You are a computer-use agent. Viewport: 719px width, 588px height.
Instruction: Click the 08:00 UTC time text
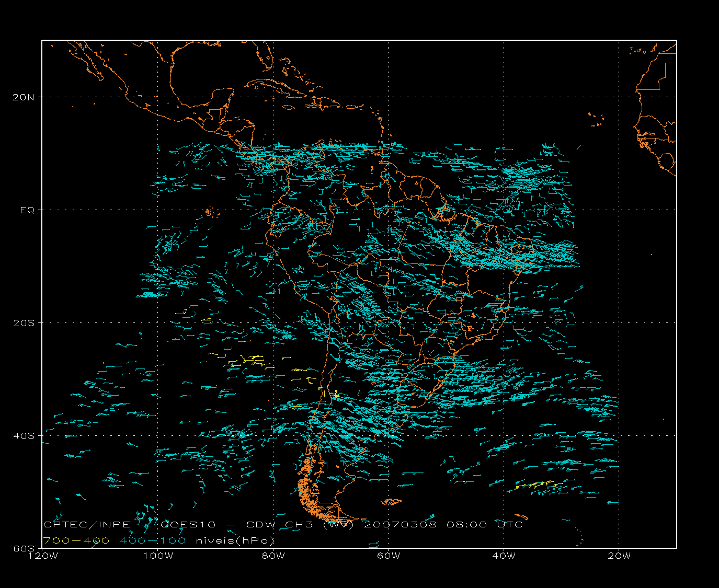click(x=485, y=524)
